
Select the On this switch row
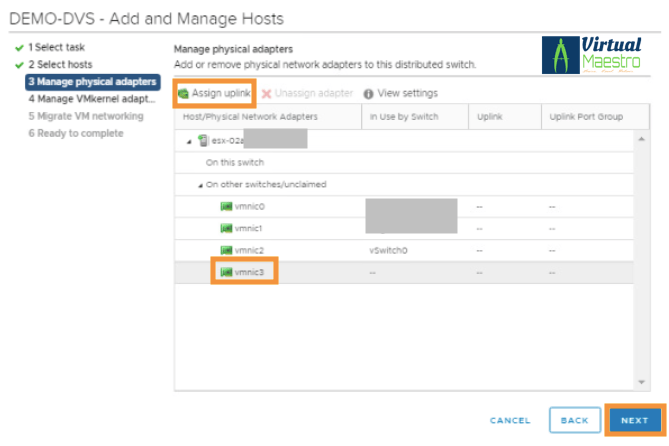[236, 162]
